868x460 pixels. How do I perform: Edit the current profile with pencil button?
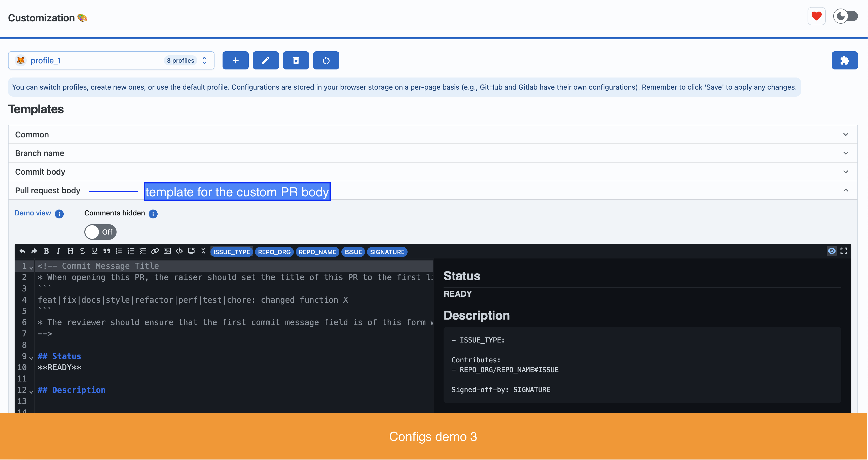266,61
